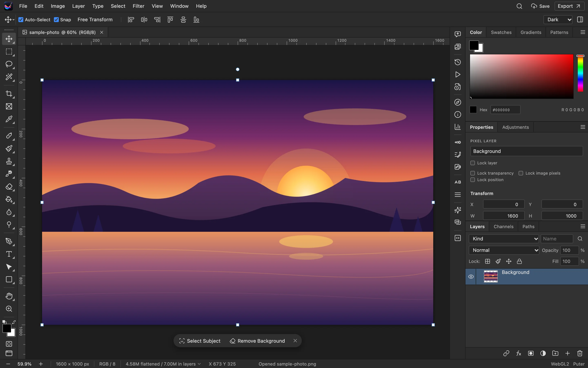Click the Save button
This screenshot has height=368, width=588.
540,6
